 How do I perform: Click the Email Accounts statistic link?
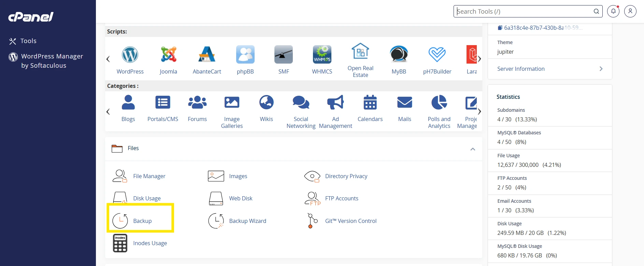(514, 201)
